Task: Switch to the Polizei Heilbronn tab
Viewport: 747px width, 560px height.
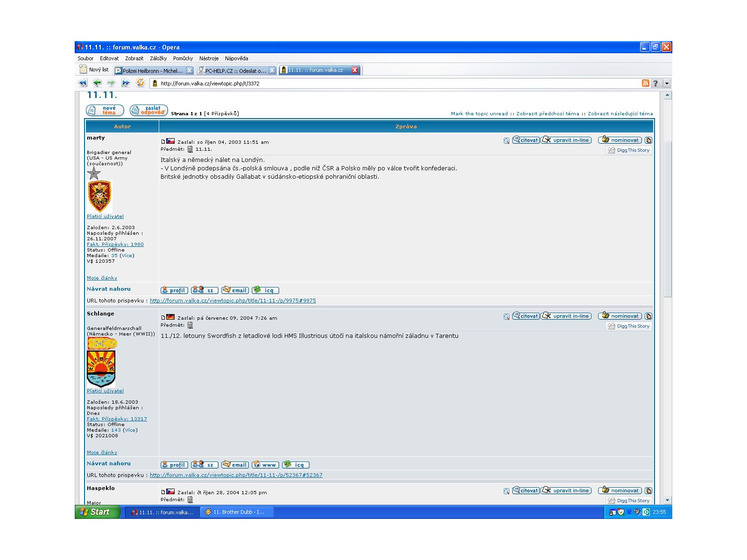Action: [149, 70]
